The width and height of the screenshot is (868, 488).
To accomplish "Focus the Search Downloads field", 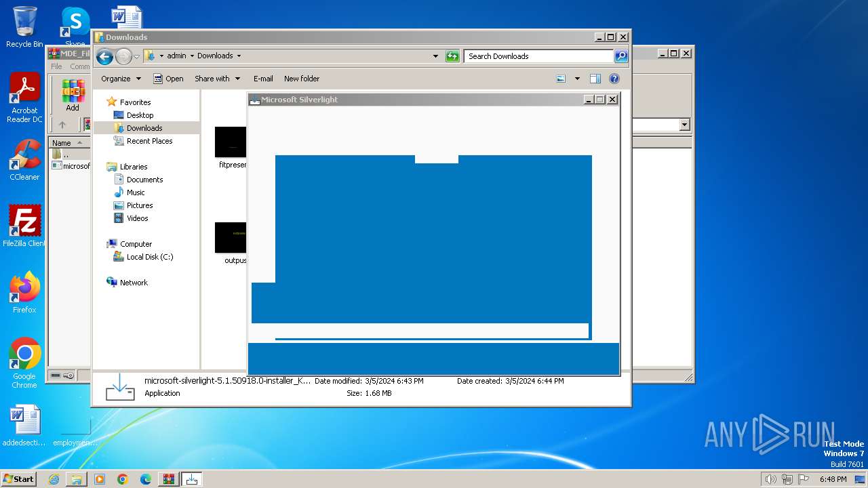I will tap(539, 56).
